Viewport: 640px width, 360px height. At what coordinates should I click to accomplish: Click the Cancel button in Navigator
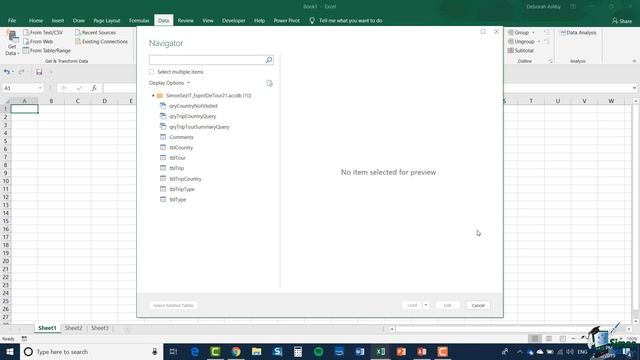[478, 305]
